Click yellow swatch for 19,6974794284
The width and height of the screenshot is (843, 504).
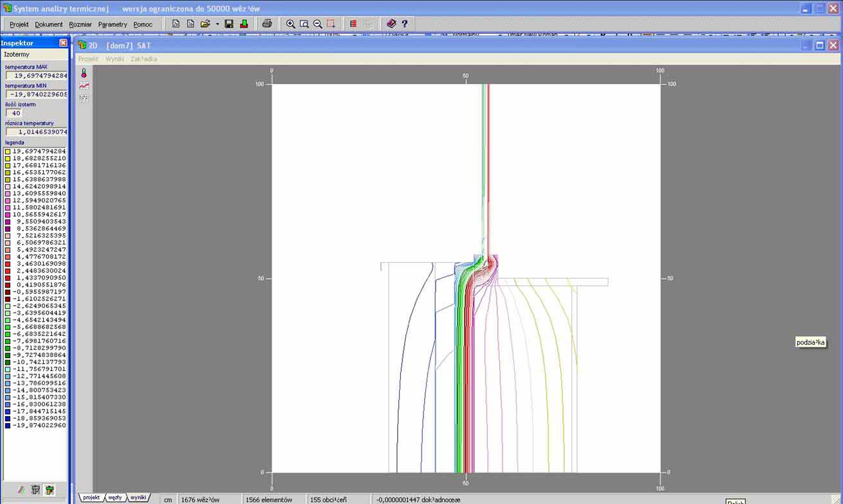click(8, 152)
